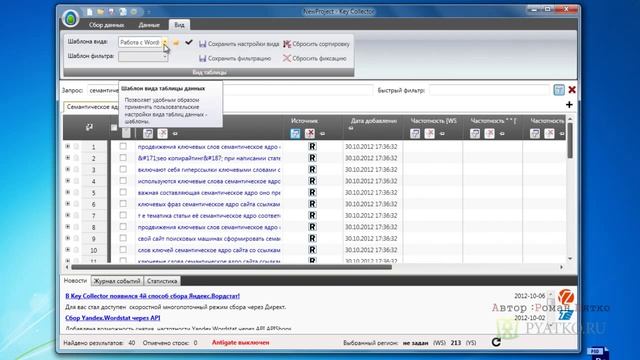
Task: Click the black plus icon to add a tab
Action: pyautogui.click(x=569, y=105)
